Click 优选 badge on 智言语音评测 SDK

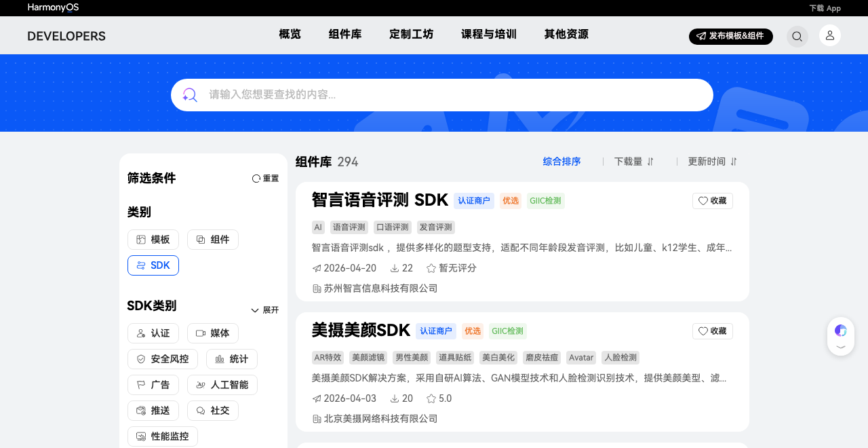[x=511, y=201]
